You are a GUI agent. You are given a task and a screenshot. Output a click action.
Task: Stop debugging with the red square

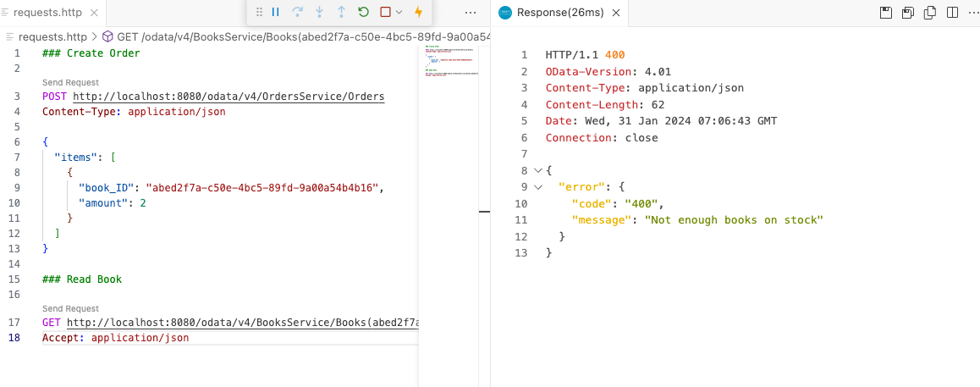click(x=385, y=12)
